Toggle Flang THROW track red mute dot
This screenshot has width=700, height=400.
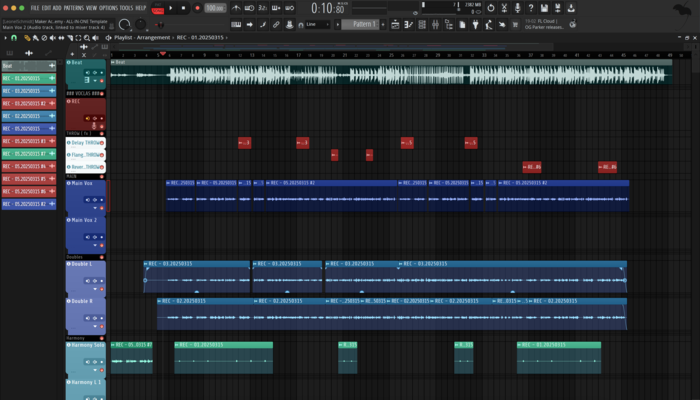pyautogui.click(x=102, y=155)
